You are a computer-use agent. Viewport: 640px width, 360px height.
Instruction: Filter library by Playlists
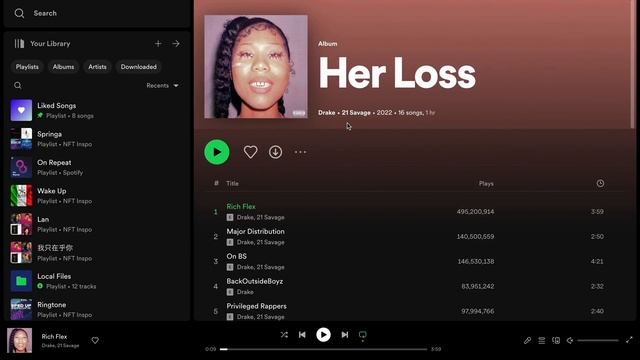pyautogui.click(x=27, y=67)
